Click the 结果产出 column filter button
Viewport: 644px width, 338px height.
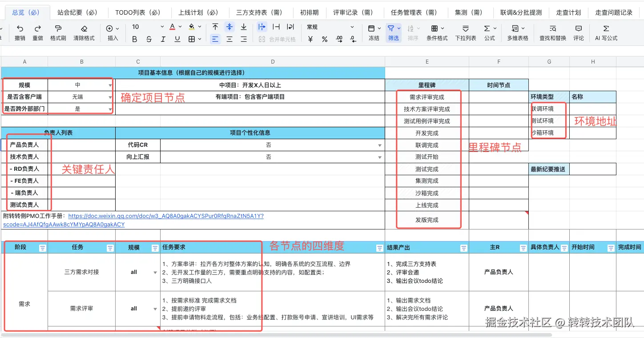coord(463,248)
